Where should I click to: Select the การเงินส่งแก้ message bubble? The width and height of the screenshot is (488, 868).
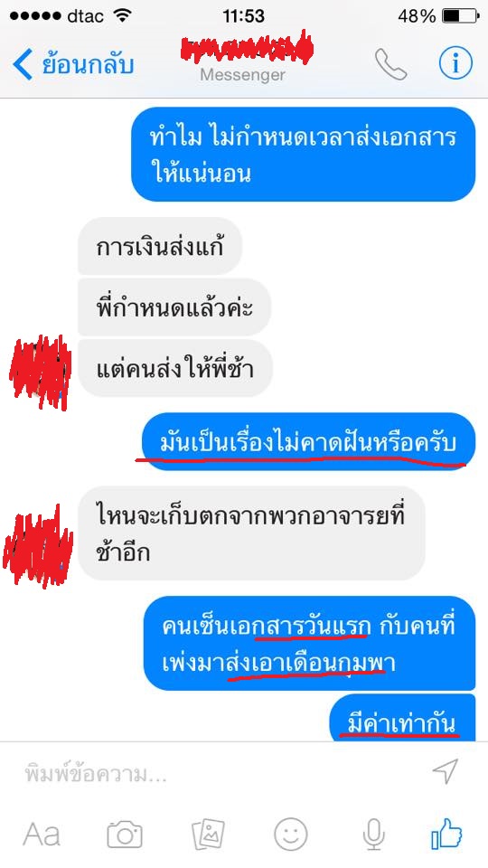coord(160,246)
